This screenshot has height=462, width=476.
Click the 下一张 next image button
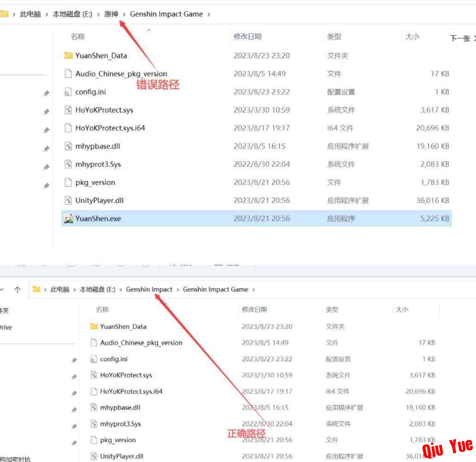point(462,38)
